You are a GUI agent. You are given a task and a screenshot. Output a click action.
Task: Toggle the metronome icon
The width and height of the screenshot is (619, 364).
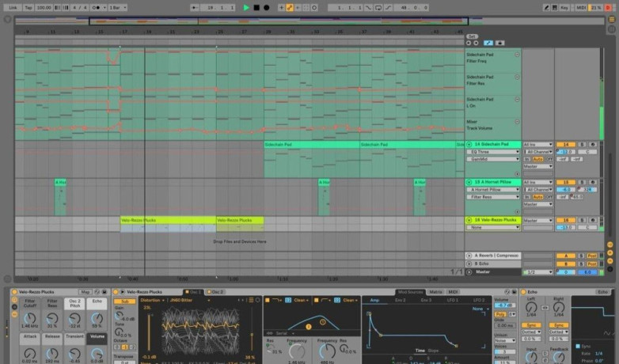pos(97,7)
